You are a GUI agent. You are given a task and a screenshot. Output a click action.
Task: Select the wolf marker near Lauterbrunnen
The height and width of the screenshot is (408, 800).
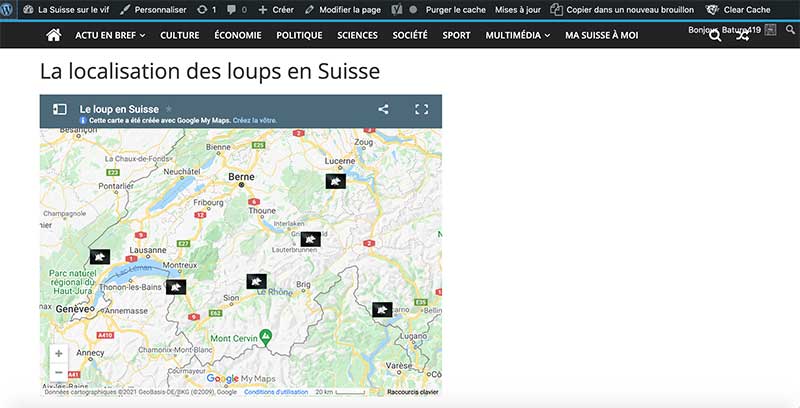pyautogui.click(x=310, y=239)
